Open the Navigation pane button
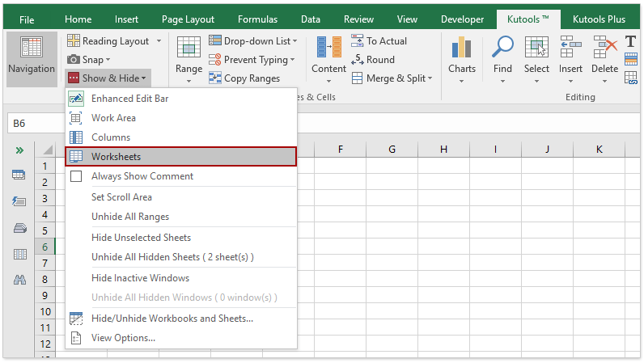The image size is (644, 363). click(x=32, y=59)
